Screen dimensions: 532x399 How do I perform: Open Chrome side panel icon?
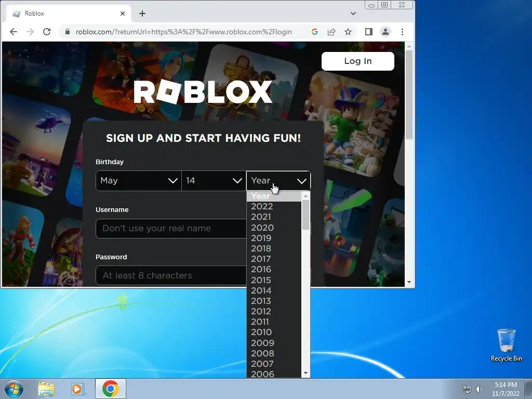coord(369,32)
